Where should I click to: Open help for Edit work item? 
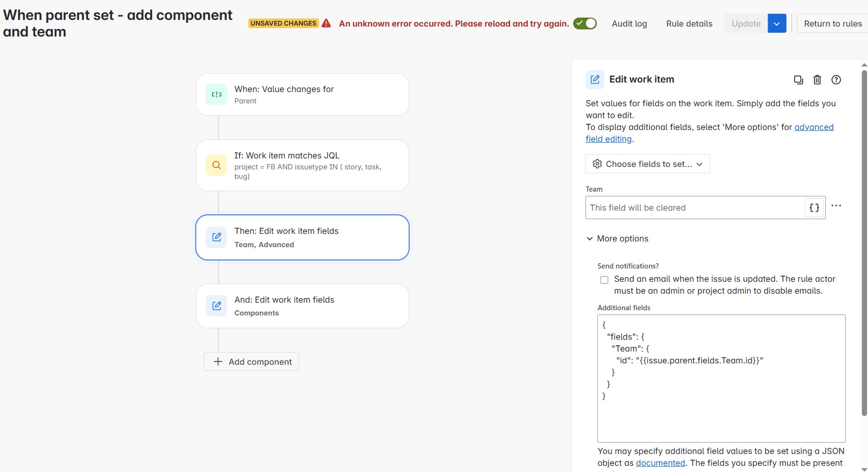tap(836, 80)
